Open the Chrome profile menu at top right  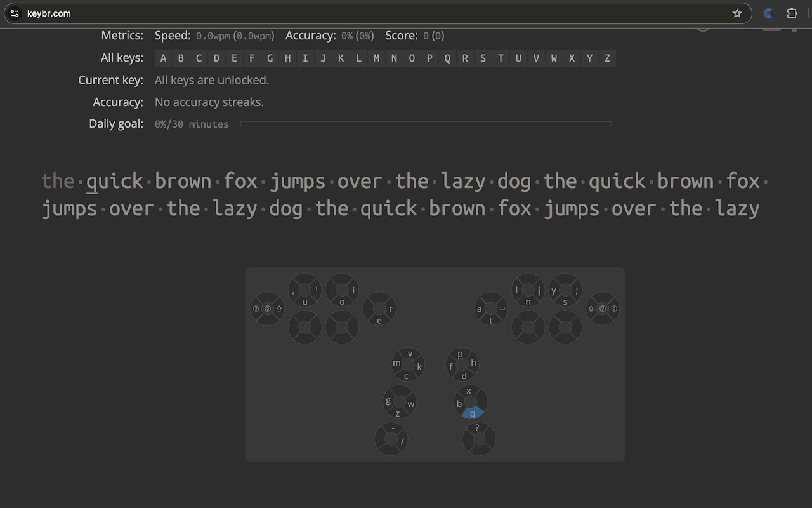point(768,13)
